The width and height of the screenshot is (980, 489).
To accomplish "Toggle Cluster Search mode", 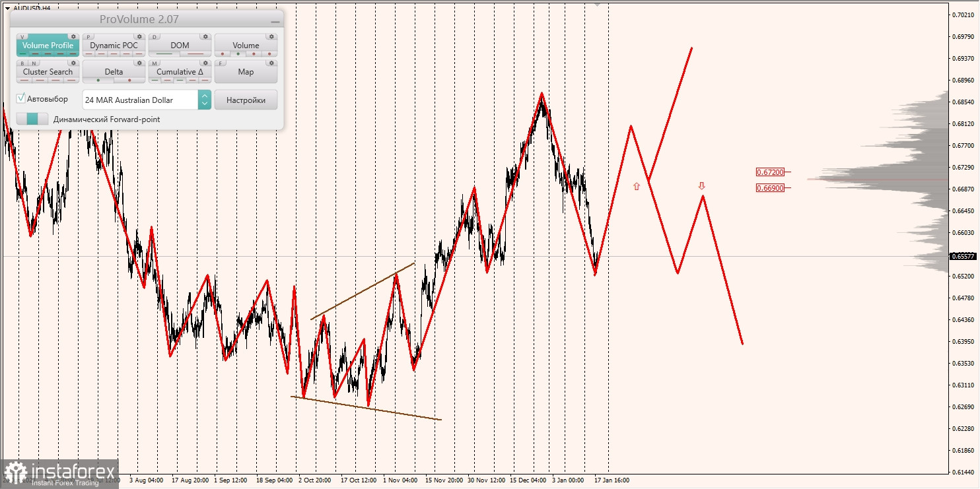I will (48, 71).
